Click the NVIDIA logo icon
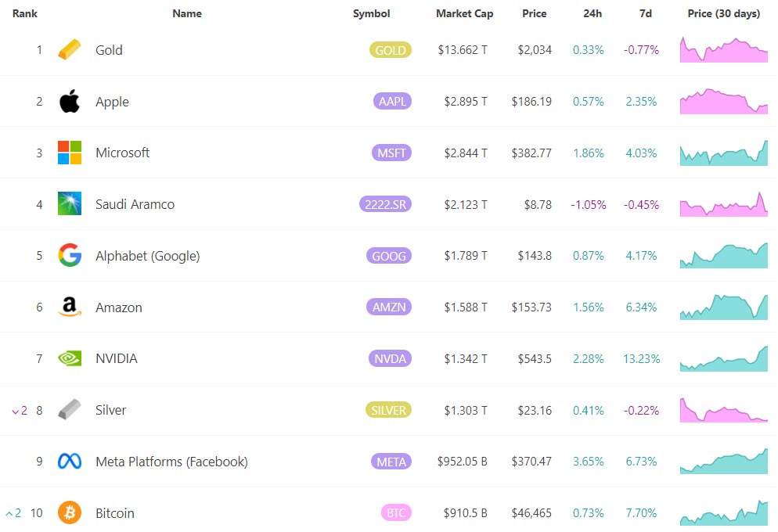Image resolution: width=778 pixels, height=532 pixels. [x=70, y=358]
